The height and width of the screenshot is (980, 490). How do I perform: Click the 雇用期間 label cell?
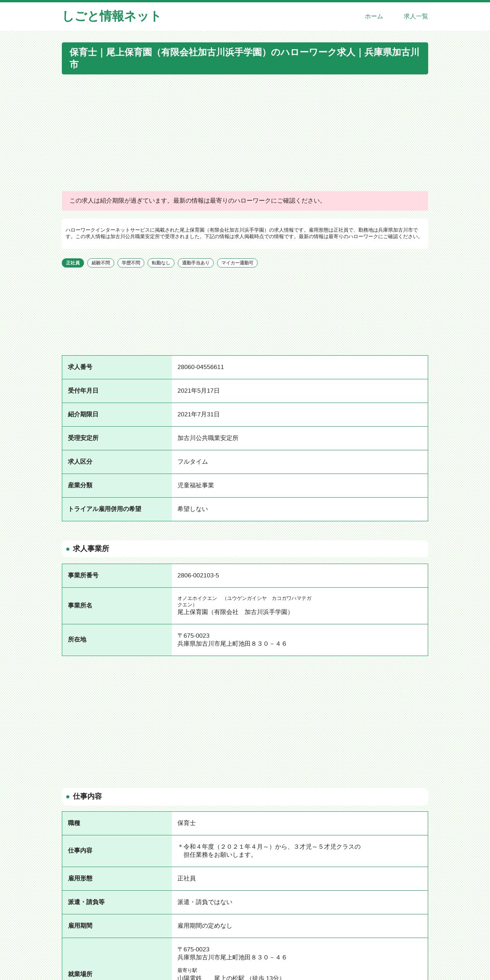pos(117,926)
